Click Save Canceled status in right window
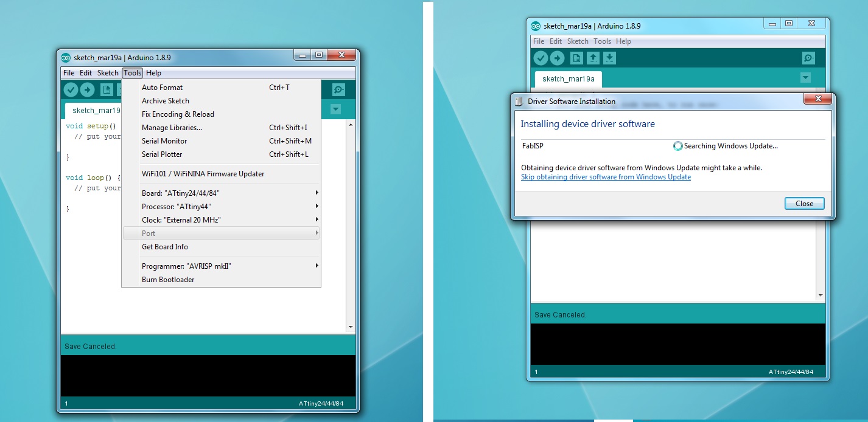This screenshot has width=868, height=422. tap(560, 315)
